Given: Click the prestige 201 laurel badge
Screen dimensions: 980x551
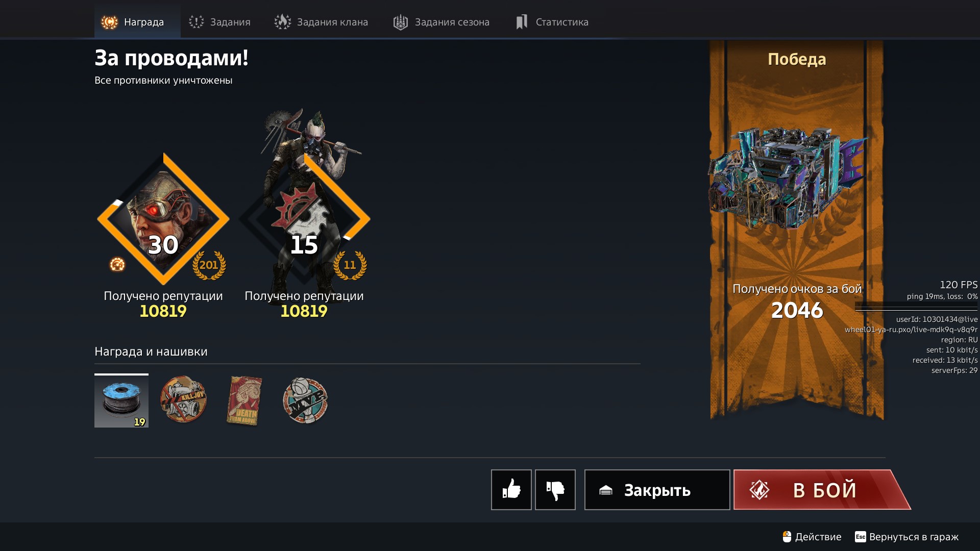Looking at the screenshot, I should pyautogui.click(x=209, y=265).
